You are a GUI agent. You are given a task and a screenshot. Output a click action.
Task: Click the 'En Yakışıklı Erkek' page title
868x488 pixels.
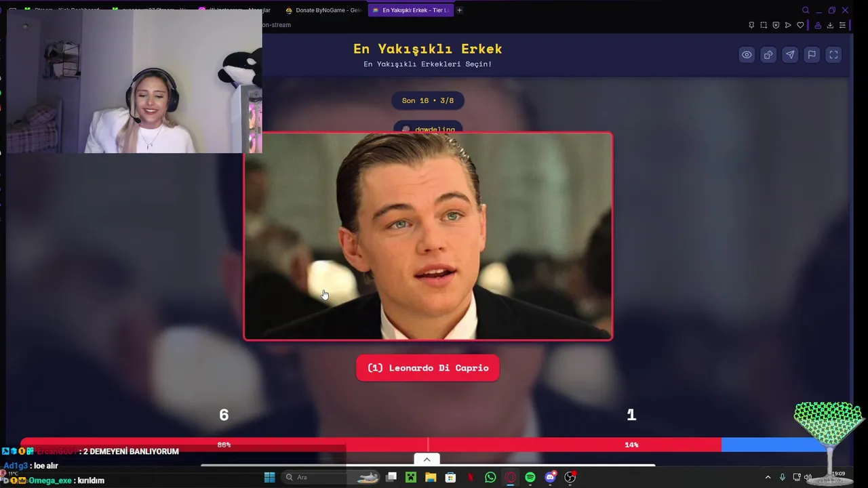428,49
